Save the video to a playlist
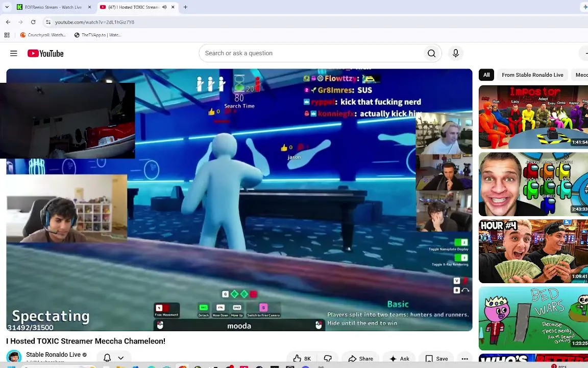Viewport: 588px width, 368px height. pyautogui.click(x=437, y=359)
